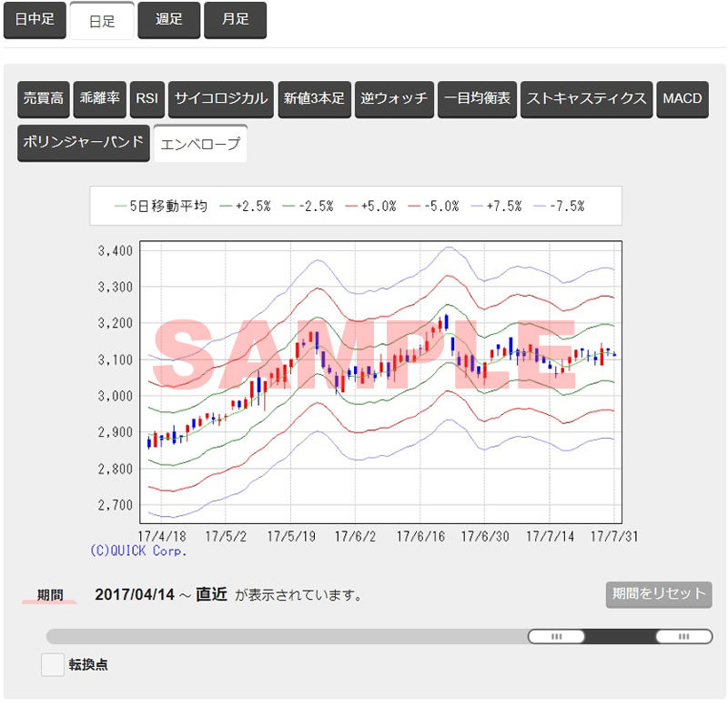Select the 新値3本足 chart option

click(x=314, y=99)
